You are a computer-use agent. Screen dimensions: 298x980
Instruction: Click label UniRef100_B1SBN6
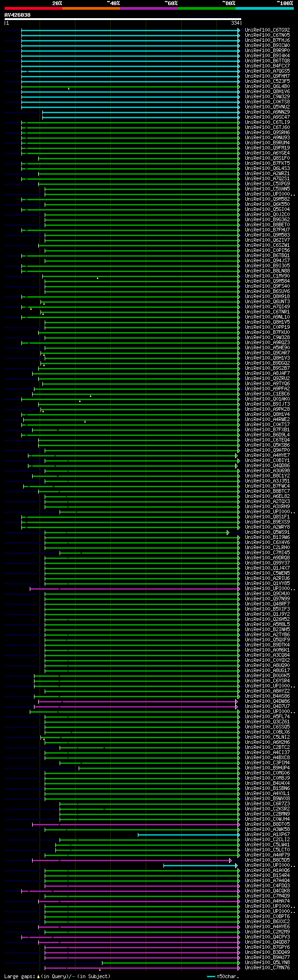(267, 789)
